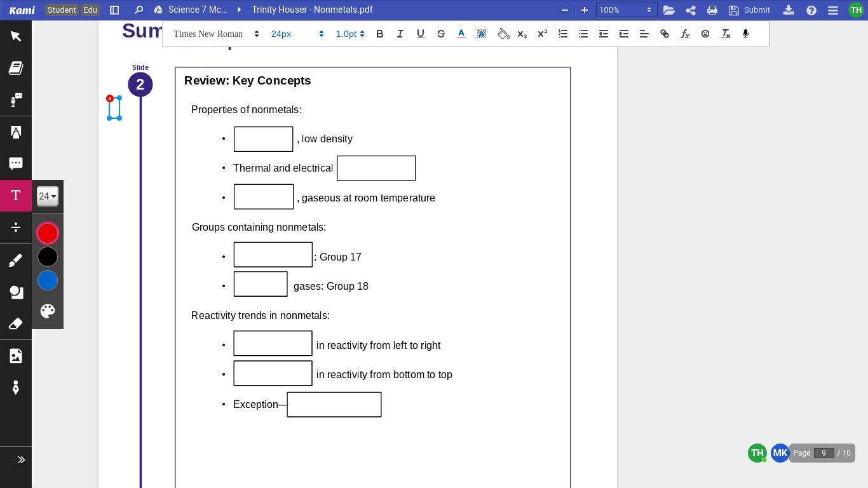Select the Eraser tool

click(x=16, y=323)
